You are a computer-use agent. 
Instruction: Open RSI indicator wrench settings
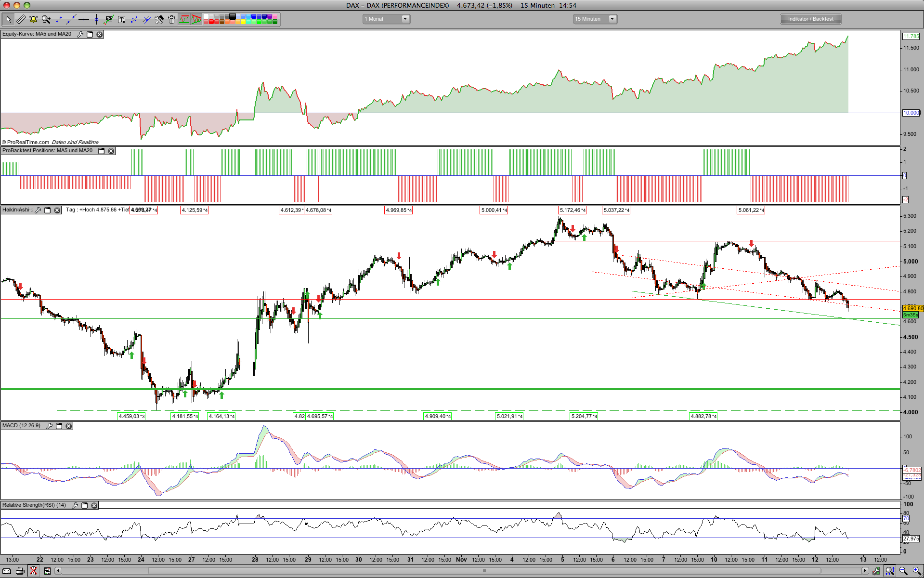click(75, 505)
